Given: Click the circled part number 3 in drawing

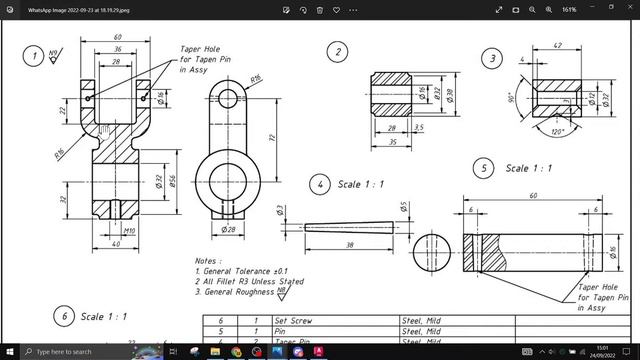Looking at the screenshot, I should click(492, 58).
